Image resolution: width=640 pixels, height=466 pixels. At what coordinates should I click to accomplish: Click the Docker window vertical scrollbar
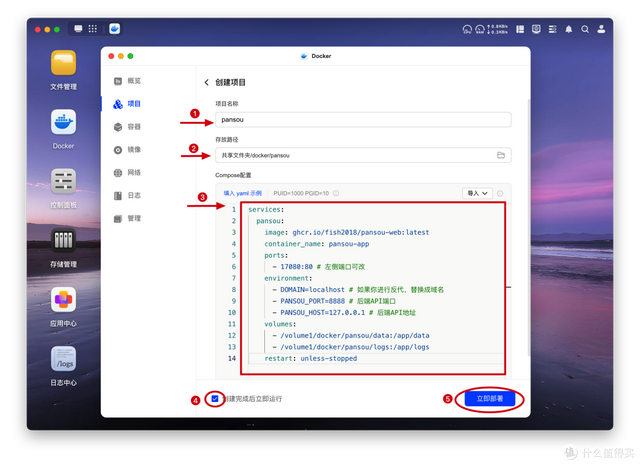click(x=529, y=226)
